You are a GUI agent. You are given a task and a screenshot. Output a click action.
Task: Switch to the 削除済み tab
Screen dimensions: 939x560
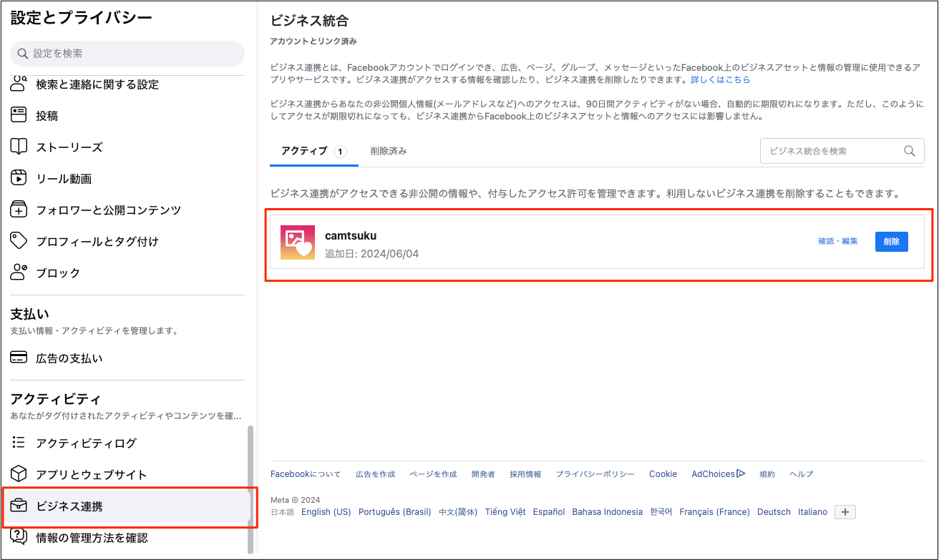(x=389, y=151)
